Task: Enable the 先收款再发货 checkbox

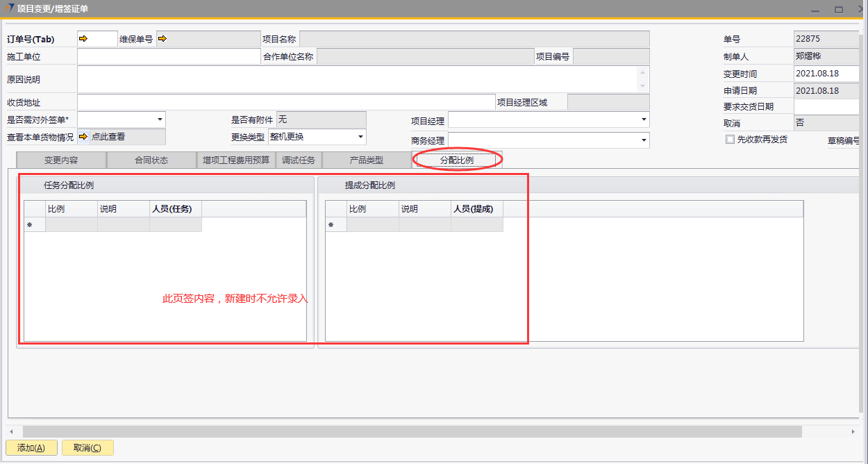Action: [730, 139]
